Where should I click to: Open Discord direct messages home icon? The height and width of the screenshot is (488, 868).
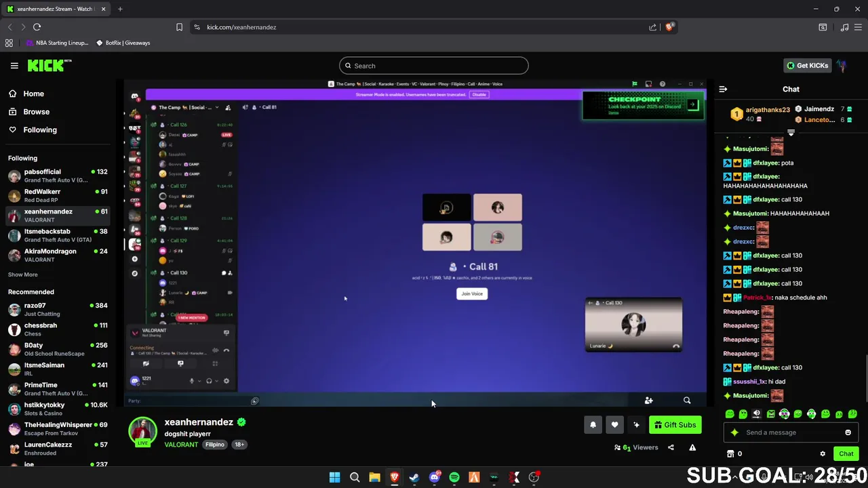pos(134,96)
